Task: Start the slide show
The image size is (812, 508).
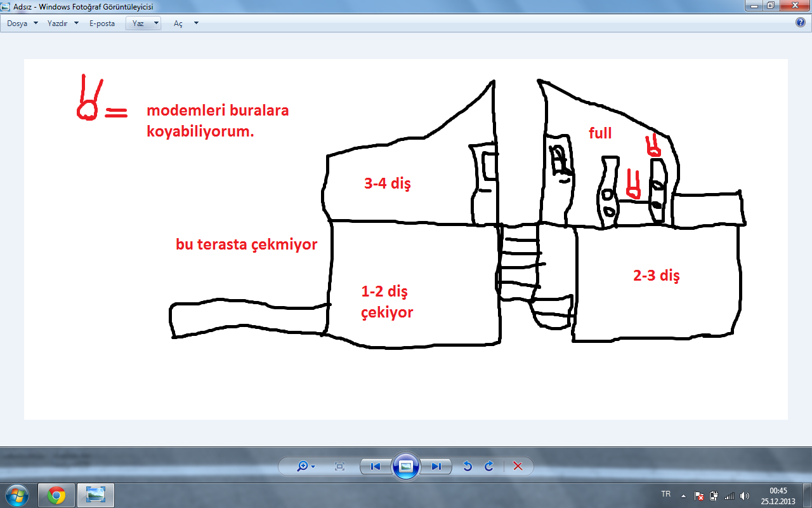Action: 406,466
